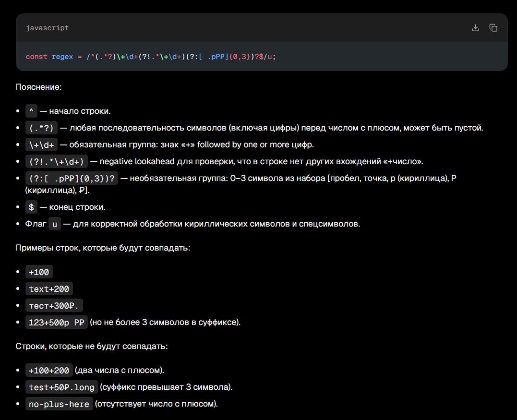517x420 pixels.
Task: Click the 'javascript' language label
Action: (x=48, y=28)
